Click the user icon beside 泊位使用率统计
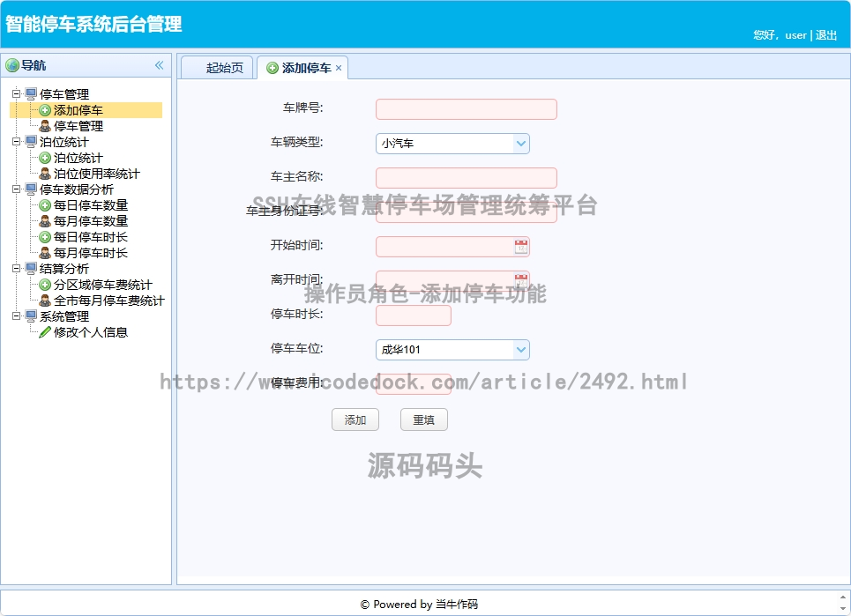Viewport: 851px width, 616px height. pyautogui.click(x=45, y=174)
